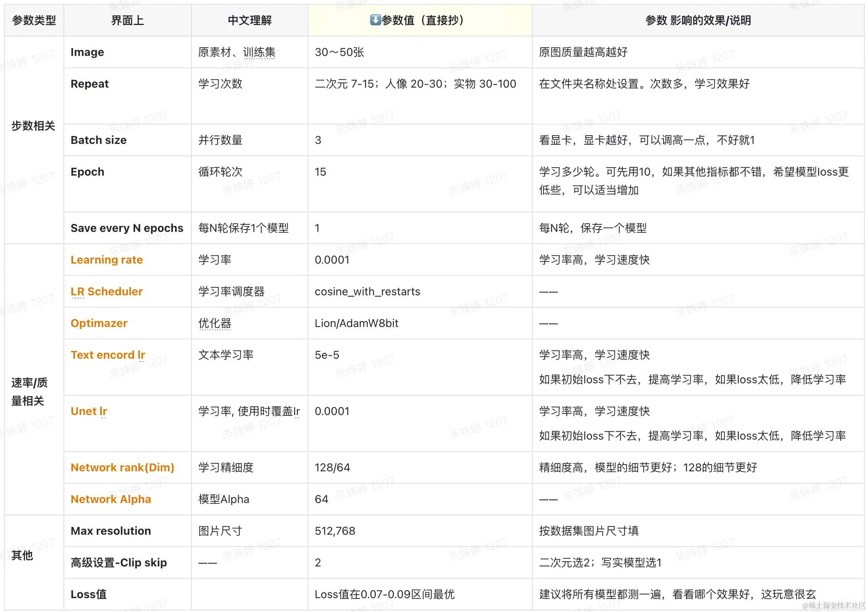Click the 看显卡，显卡越好 description
The image size is (868, 612).
[x=647, y=140]
